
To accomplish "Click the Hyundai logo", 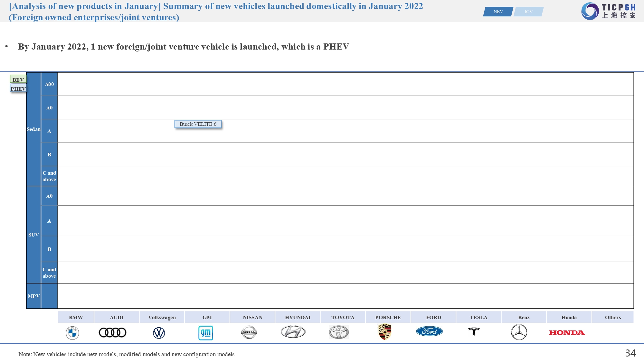I will click(x=293, y=332).
